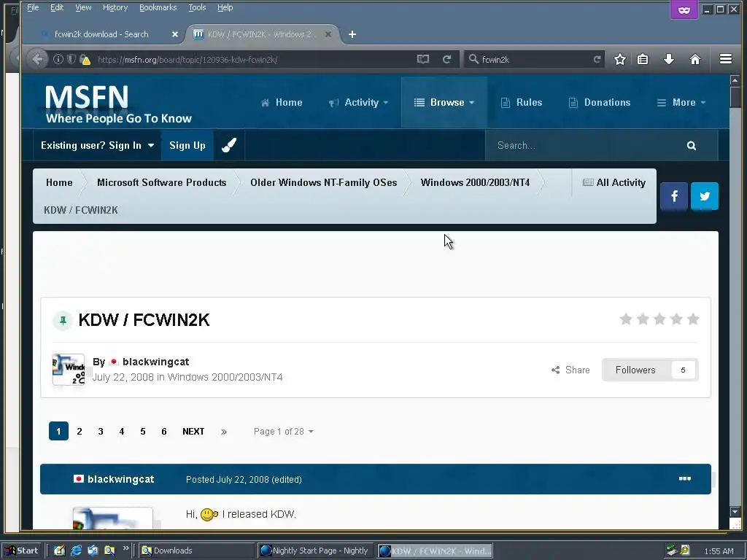The width and height of the screenshot is (747, 560).
Task: Rate topic with the first star
Action: [626, 319]
